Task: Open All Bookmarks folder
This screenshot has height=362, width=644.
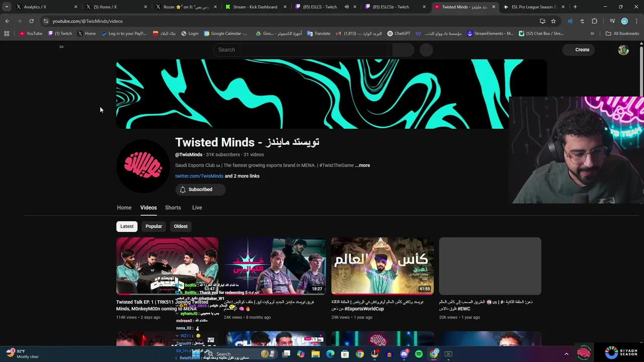Action: [x=622, y=34]
